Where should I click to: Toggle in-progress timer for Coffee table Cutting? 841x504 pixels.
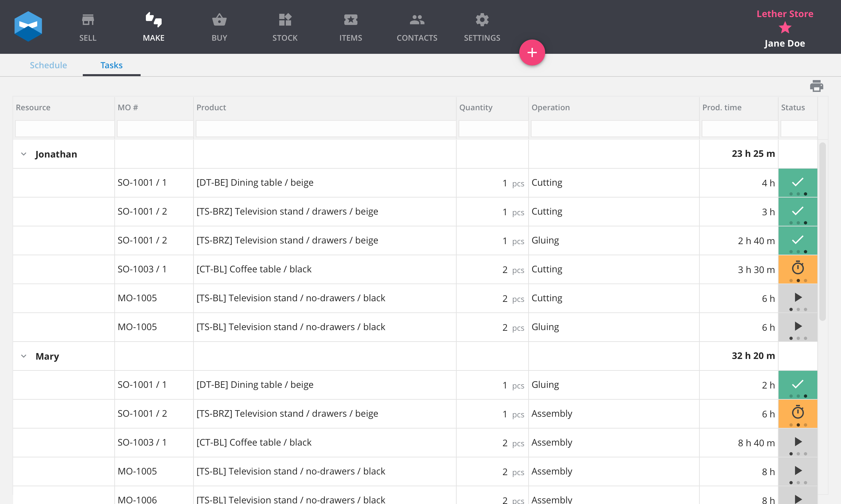click(798, 269)
